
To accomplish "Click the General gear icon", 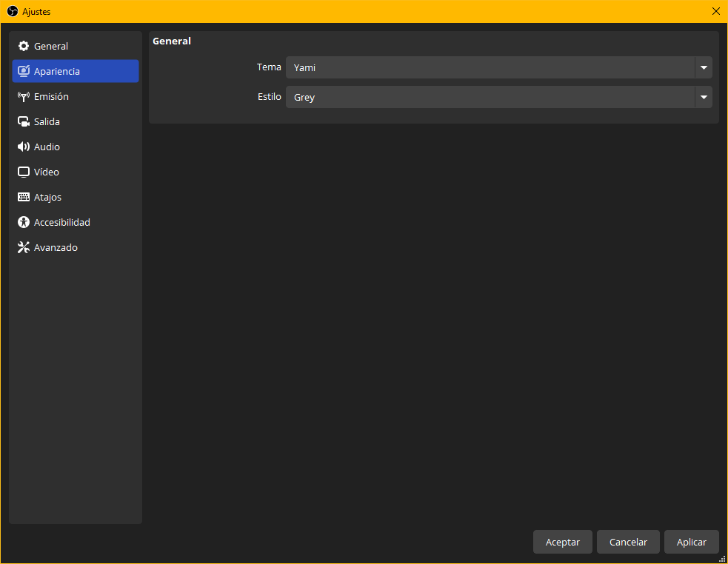I will coord(23,46).
